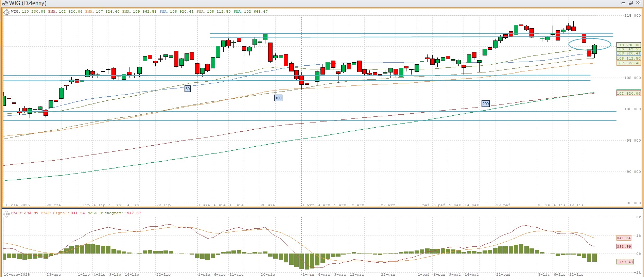Select the '100' moving average label marker
Screen dimensions: 644x277
pos(278,98)
